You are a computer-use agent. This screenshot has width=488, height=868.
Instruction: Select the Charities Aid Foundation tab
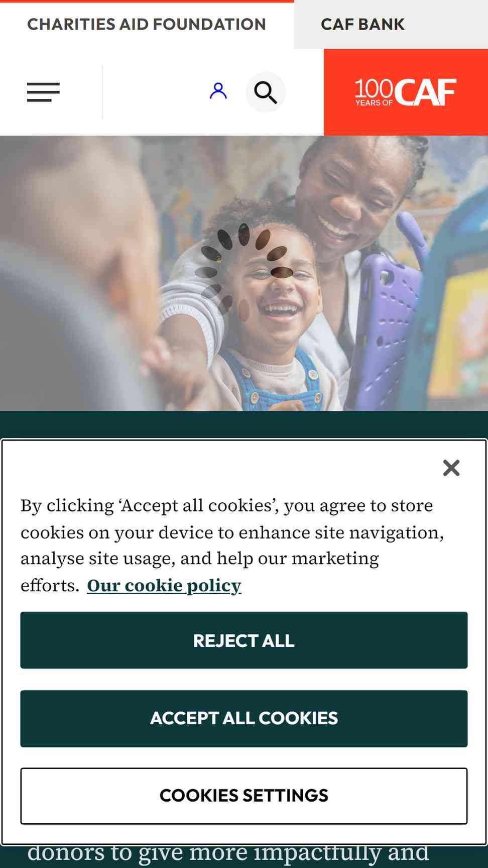click(147, 24)
